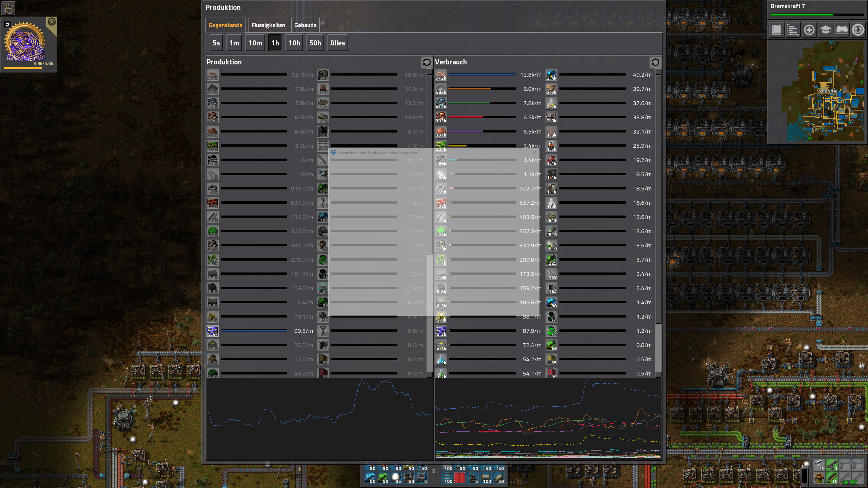Select the quickbar item with count 4
Screen dimensions: 868x488
(421, 478)
